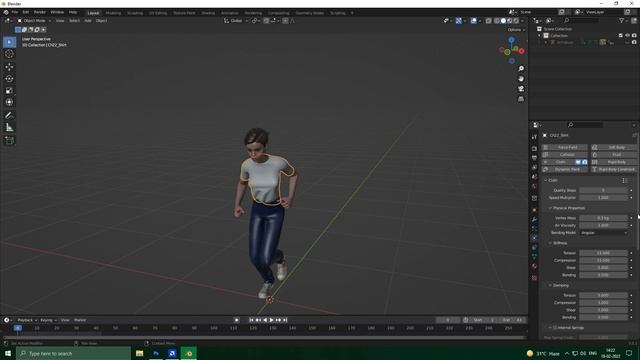Click the timeline play button
This screenshot has height=360, width=640.
(x=271, y=320)
